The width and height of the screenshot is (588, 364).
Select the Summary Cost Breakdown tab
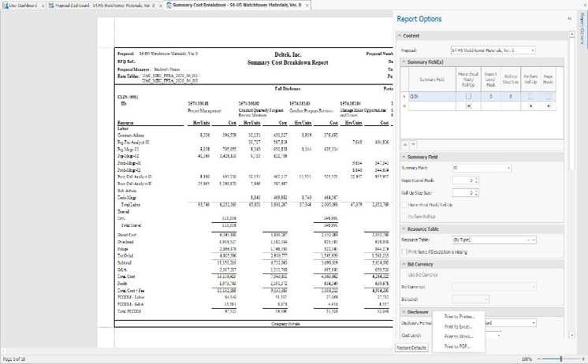coord(236,6)
